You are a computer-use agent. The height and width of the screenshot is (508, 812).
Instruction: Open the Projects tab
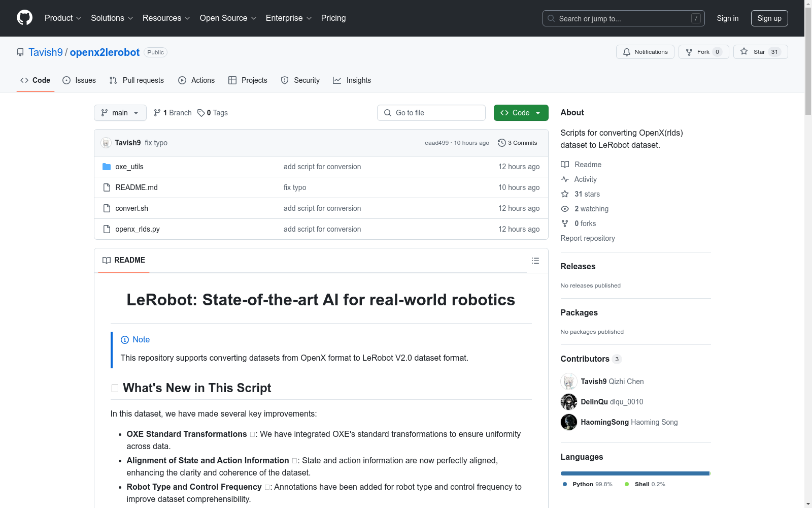point(248,80)
